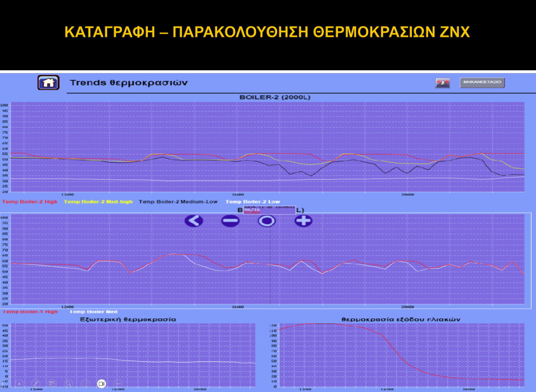Open the magnifier zoom tool

pos(69,384)
